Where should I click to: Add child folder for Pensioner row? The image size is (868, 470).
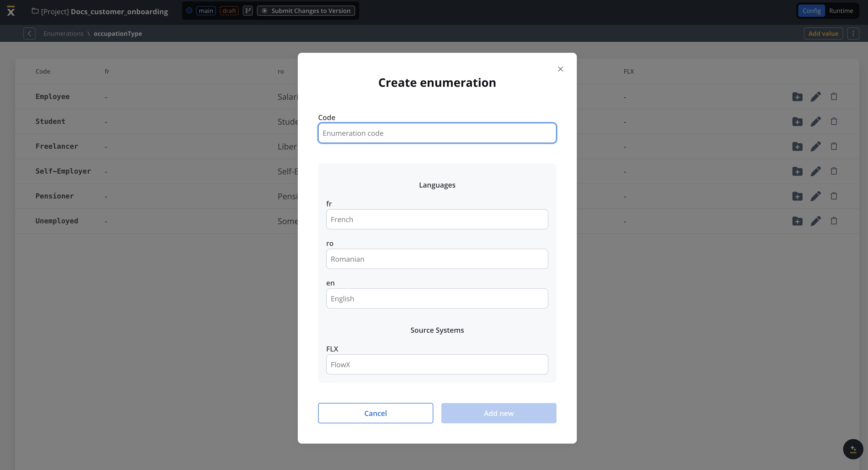coord(797,196)
